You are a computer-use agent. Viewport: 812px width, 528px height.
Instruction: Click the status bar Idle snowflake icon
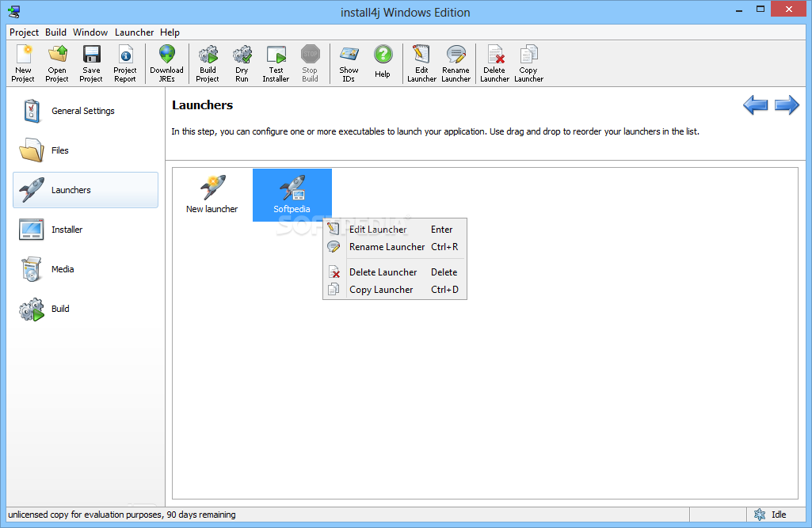coord(760,515)
